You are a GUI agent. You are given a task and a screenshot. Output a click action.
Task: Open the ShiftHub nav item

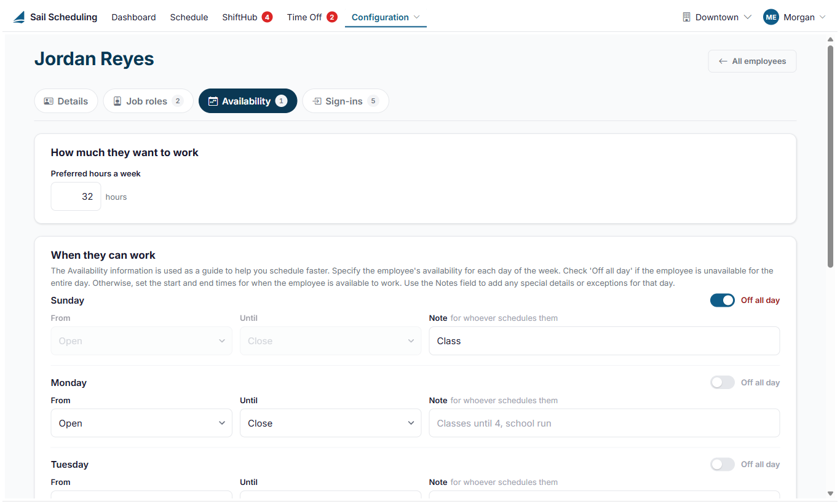tap(240, 17)
